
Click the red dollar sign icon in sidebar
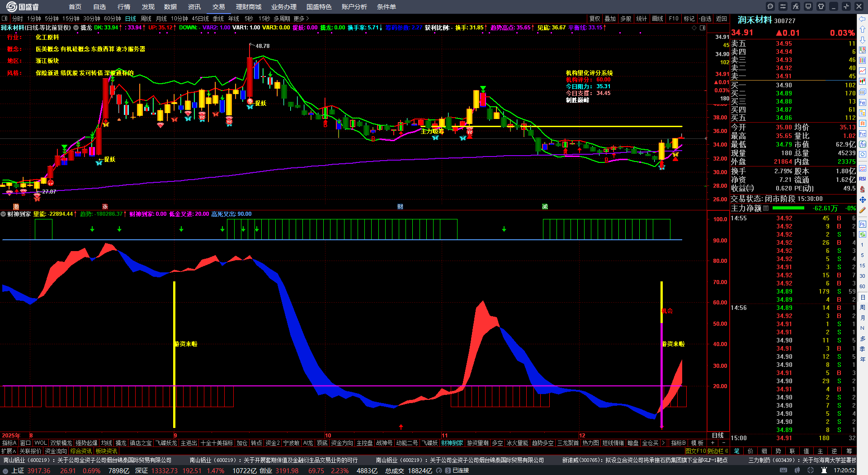[863, 189]
